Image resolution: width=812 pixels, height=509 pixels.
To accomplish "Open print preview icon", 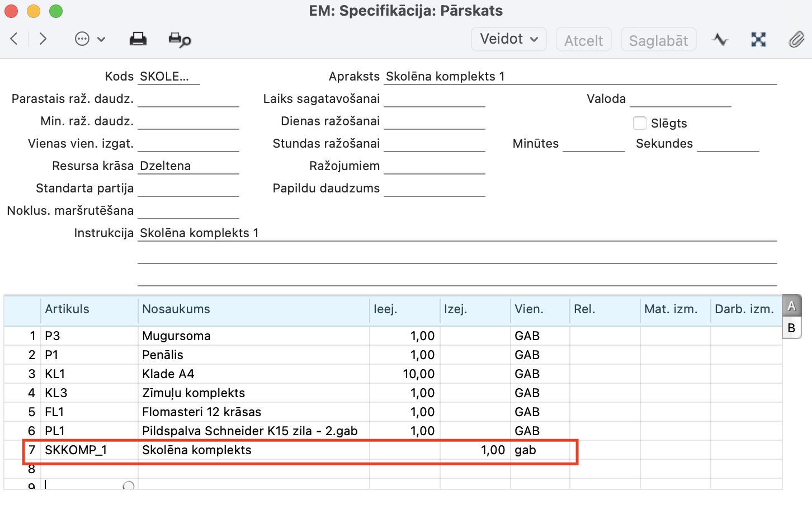I will tap(180, 40).
